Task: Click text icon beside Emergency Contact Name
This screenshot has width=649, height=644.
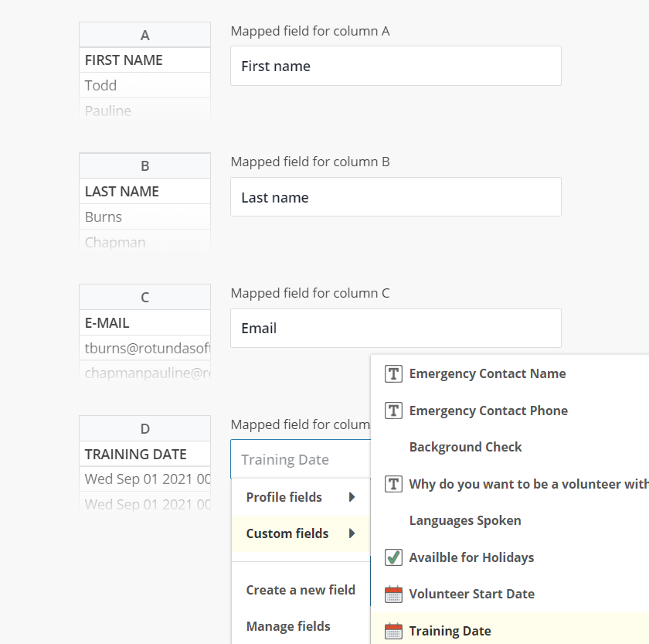Action: tap(393, 373)
